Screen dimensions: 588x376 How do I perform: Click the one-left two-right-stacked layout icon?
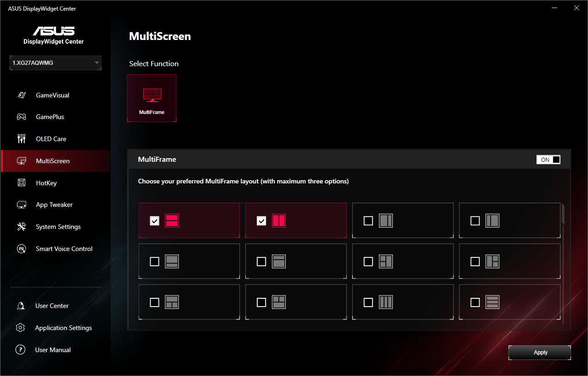pyautogui.click(x=492, y=262)
